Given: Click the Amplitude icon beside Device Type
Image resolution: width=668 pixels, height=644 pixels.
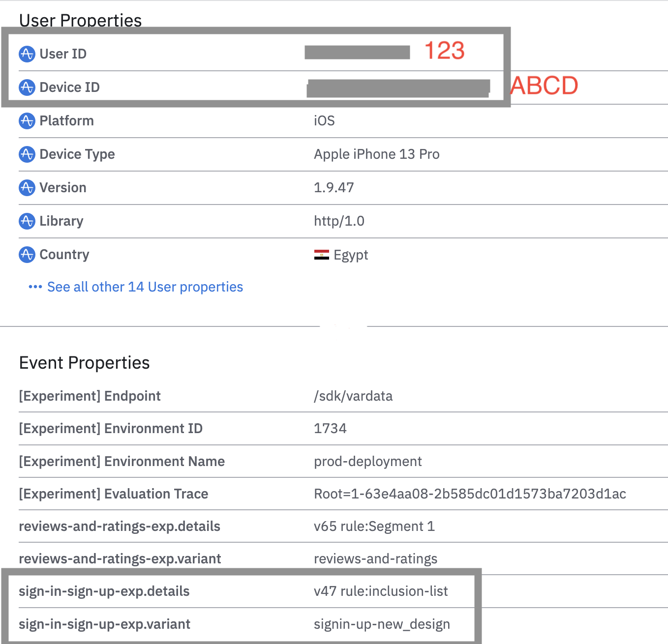Looking at the screenshot, I should click(27, 154).
